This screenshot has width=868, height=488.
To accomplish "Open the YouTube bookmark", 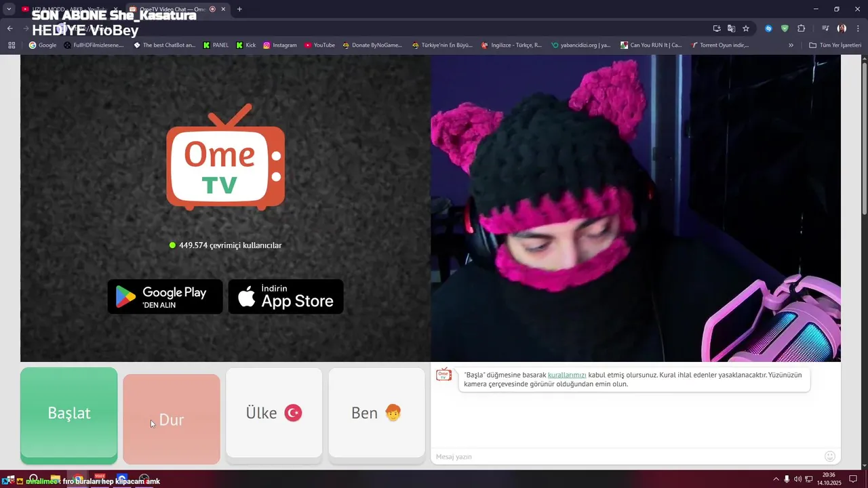I will click(319, 45).
